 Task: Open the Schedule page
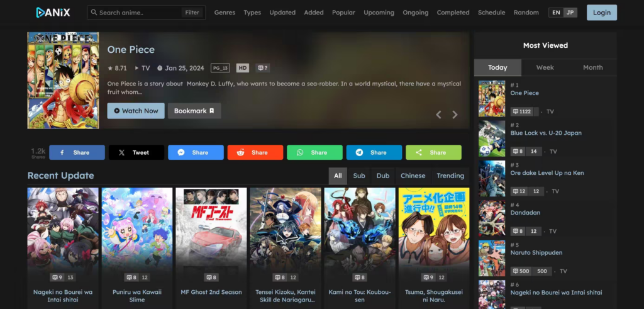click(492, 13)
